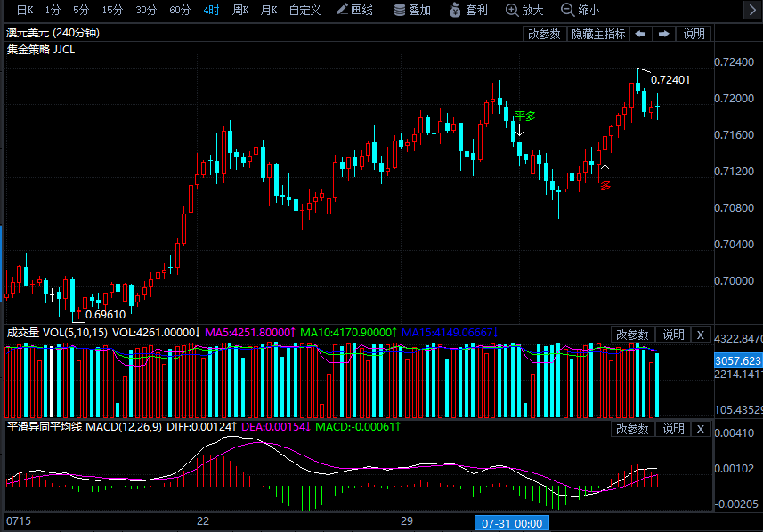Open 说明 for the volume indicator
Viewport: 763px width, 532px height.
[672, 335]
